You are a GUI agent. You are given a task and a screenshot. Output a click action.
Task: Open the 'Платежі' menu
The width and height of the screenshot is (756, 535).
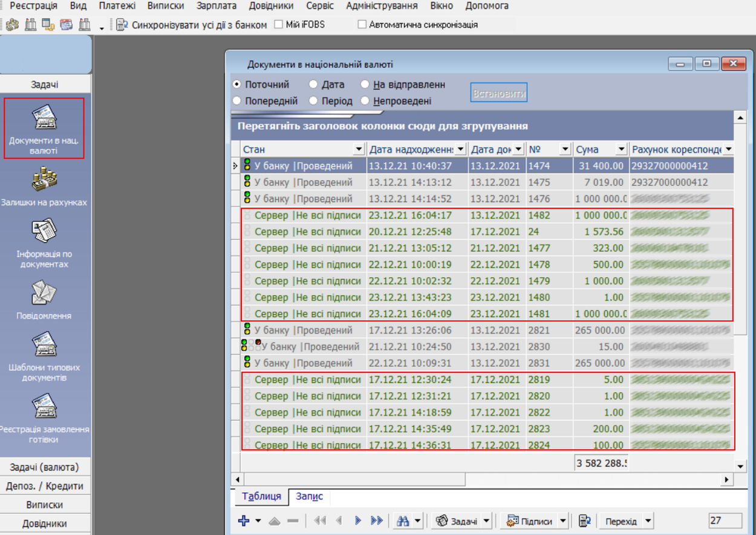point(117,6)
